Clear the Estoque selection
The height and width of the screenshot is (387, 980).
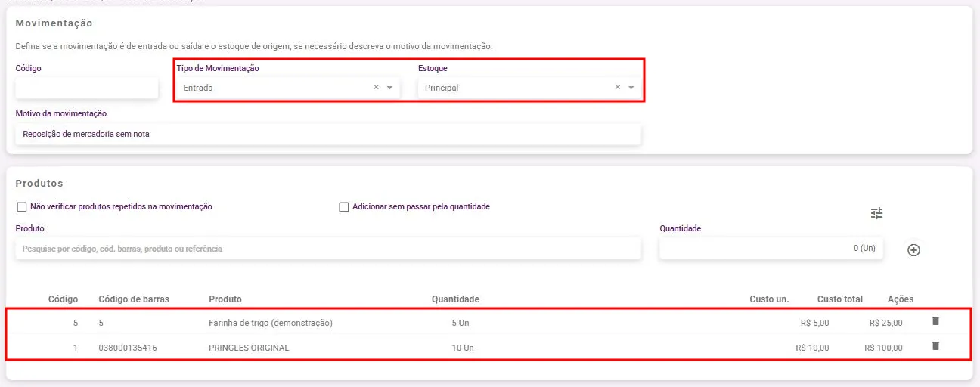click(x=618, y=88)
